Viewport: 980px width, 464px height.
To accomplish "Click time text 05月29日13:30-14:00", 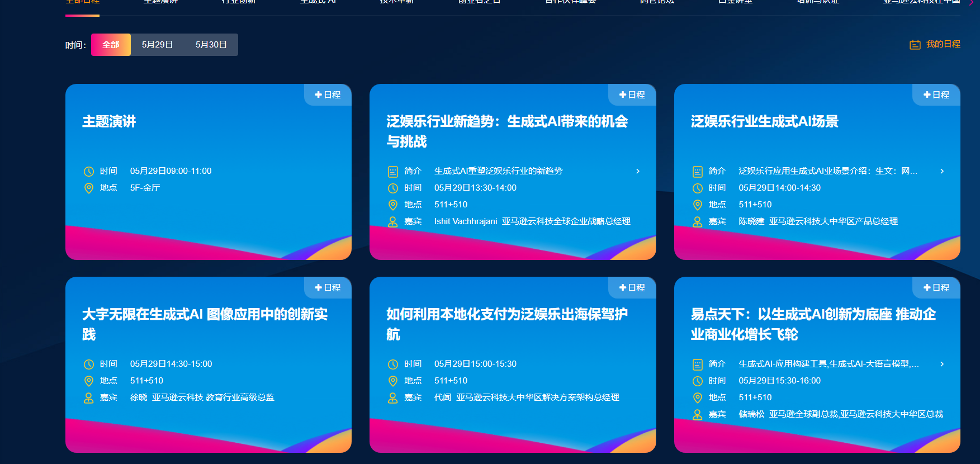I will coord(475,188).
